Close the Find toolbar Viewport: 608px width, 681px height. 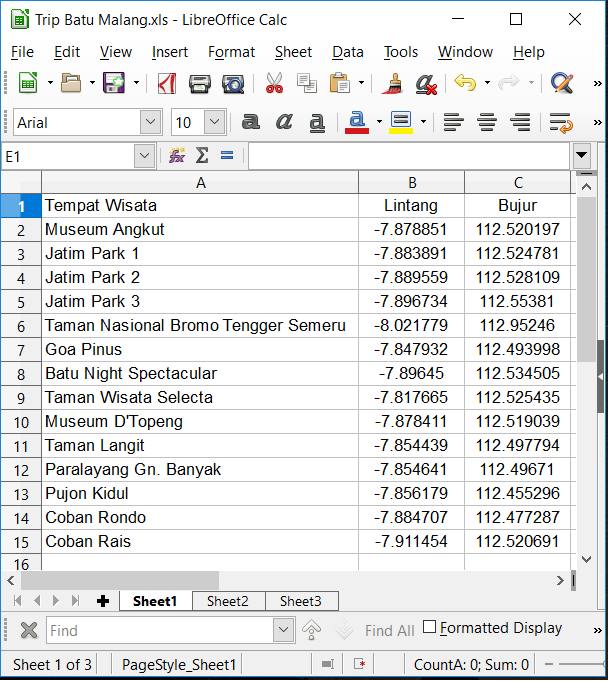tap(29, 630)
